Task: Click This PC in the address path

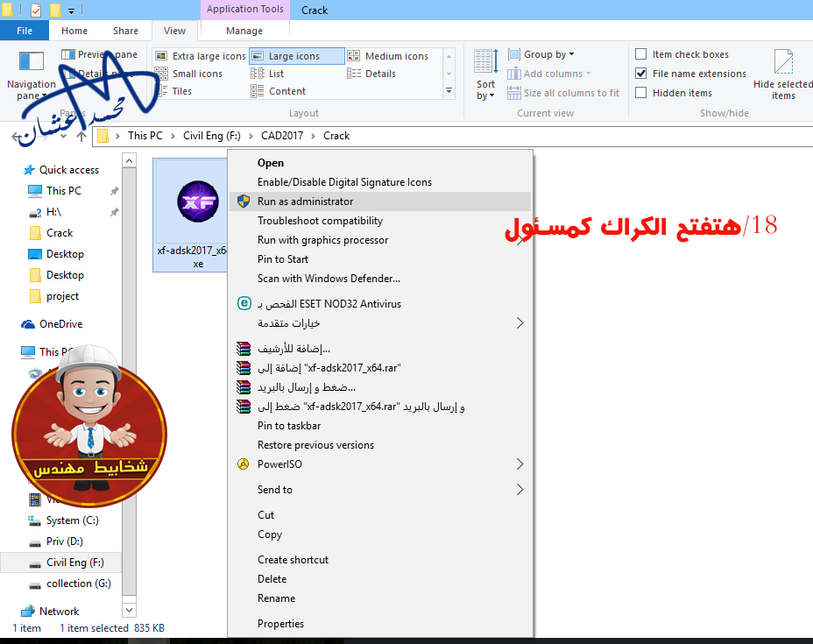Action: tap(145, 136)
